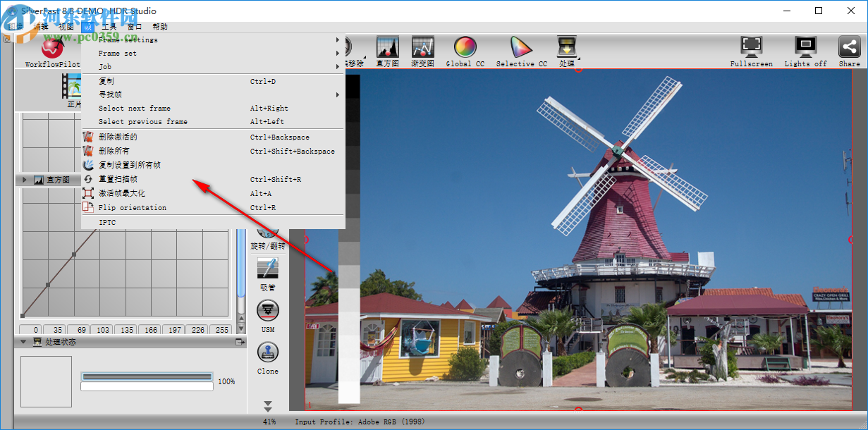Select the 渐变图 gradation tool

pos(422,47)
